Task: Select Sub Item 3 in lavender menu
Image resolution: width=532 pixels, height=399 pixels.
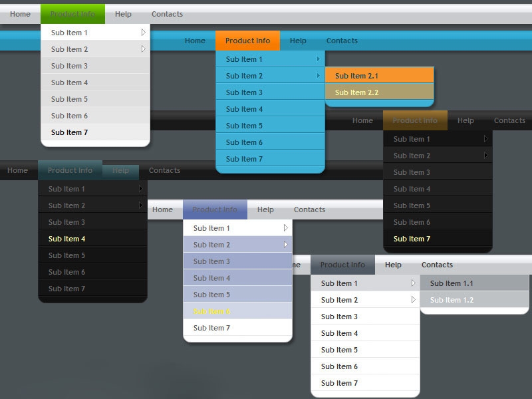Action: click(x=237, y=261)
